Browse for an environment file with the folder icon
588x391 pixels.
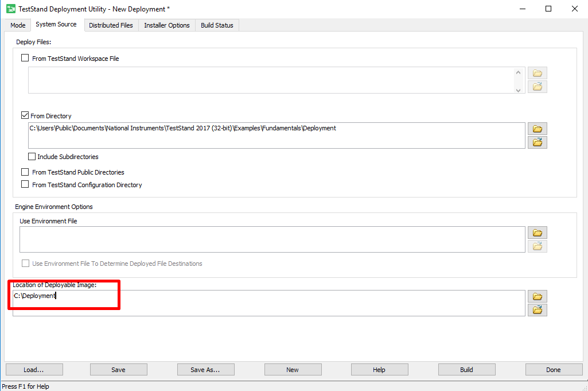coord(538,233)
